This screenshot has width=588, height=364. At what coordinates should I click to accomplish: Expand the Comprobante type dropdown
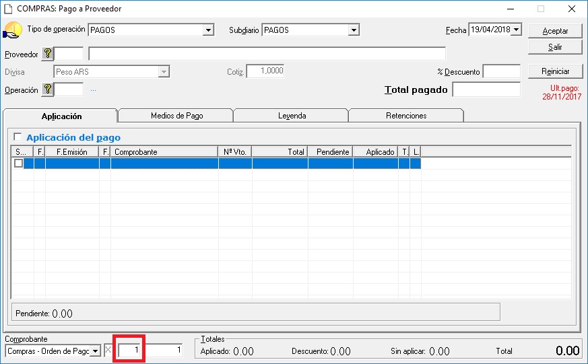pos(96,351)
